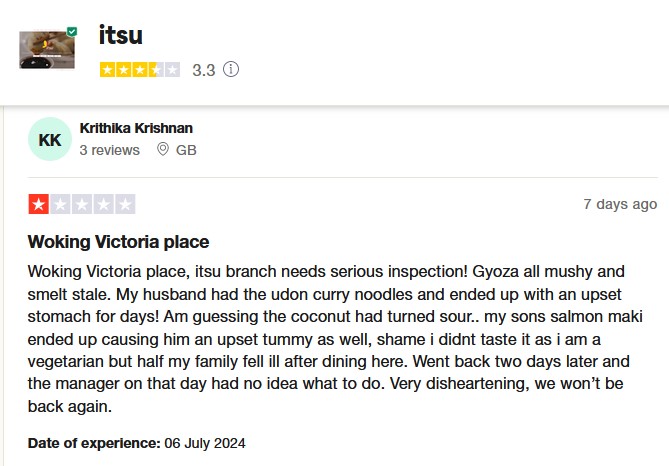Click the fifth grey star of the review rating

(125, 204)
